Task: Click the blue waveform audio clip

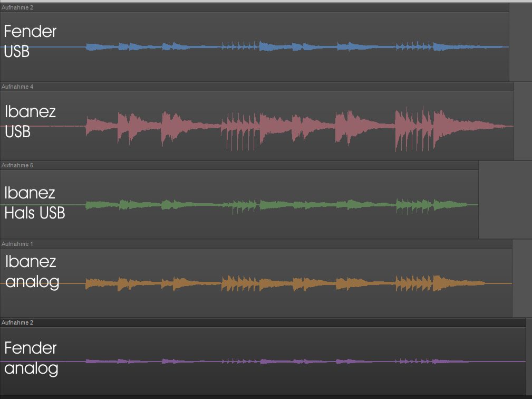Action: [x=255, y=47]
